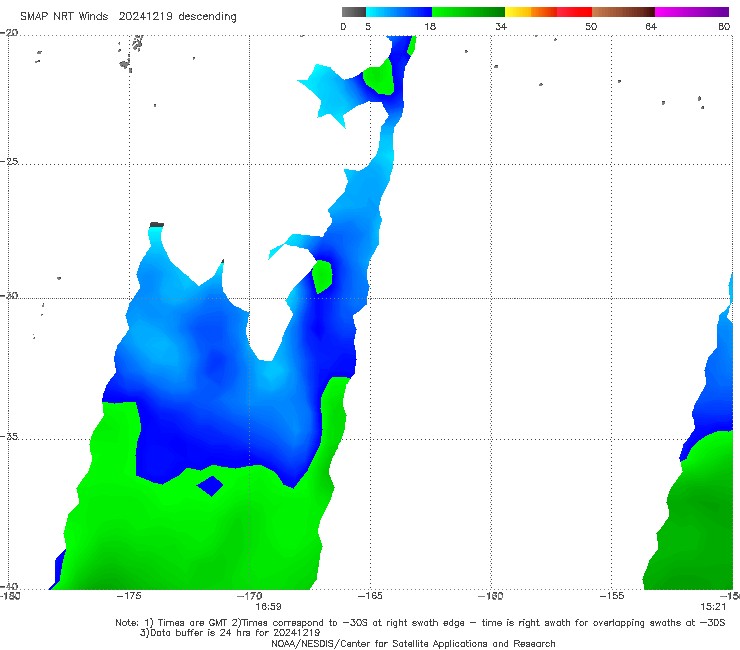
Task: Click the 'Data buffer is 24 hrs' note
Action: pyautogui.click(x=230, y=633)
